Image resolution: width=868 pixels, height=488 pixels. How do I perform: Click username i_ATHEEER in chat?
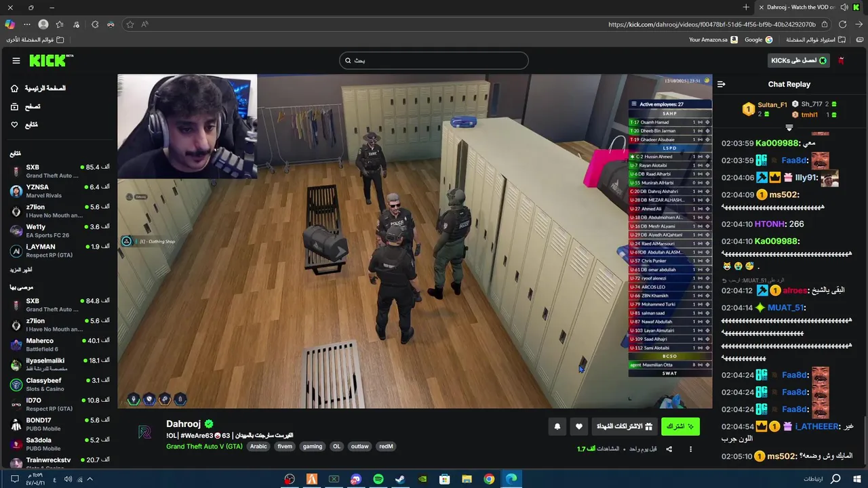817,426
